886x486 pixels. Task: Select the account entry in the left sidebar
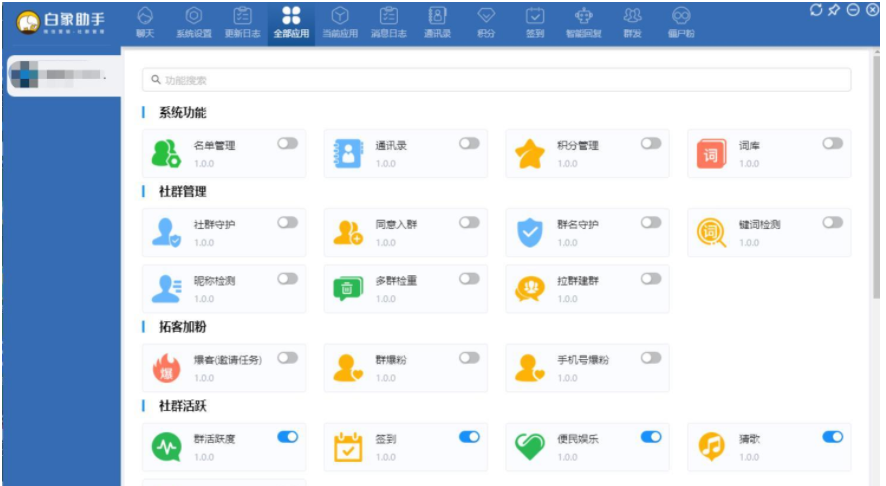pos(60,76)
